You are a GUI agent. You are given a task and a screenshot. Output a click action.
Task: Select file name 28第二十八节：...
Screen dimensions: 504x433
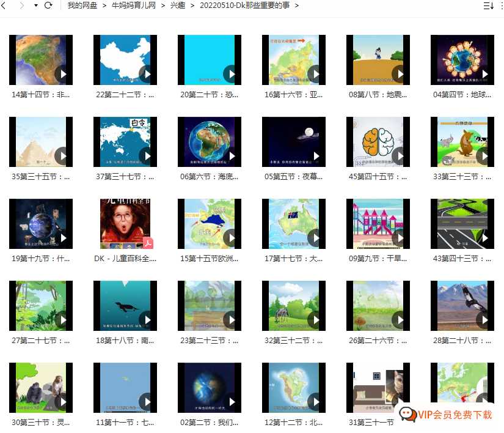(462, 341)
